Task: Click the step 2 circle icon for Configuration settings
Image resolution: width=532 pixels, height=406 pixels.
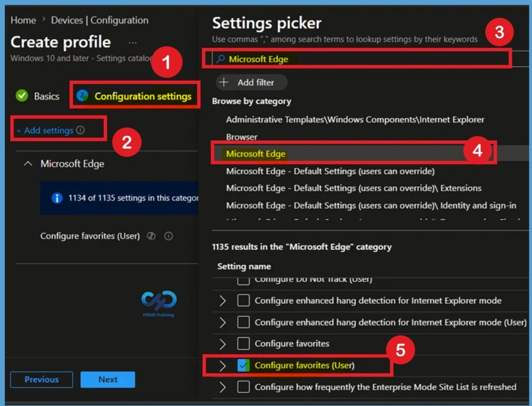Action: pyautogui.click(x=82, y=96)
